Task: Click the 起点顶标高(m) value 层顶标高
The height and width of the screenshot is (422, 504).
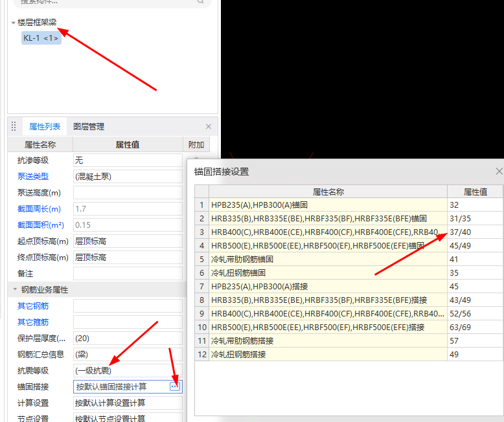Action: click(128, 241)
